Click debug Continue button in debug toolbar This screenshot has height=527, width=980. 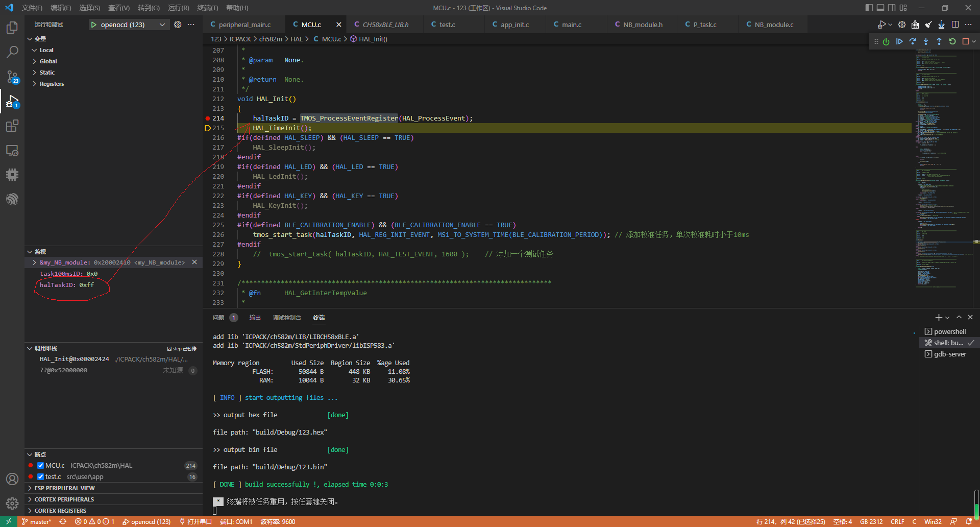pyautogui.click(x=899, y=41)
